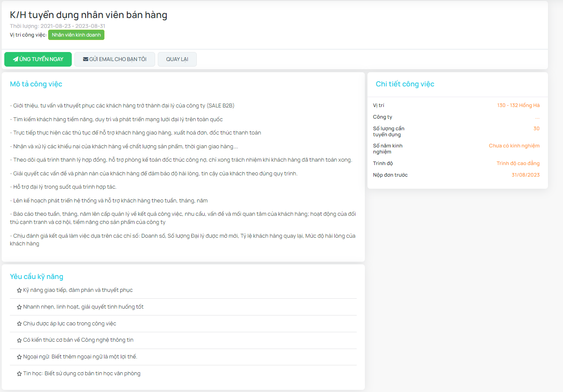Click the paper plane icon on apply button
This screenshot has width=563, height=392.
[15, 59]
